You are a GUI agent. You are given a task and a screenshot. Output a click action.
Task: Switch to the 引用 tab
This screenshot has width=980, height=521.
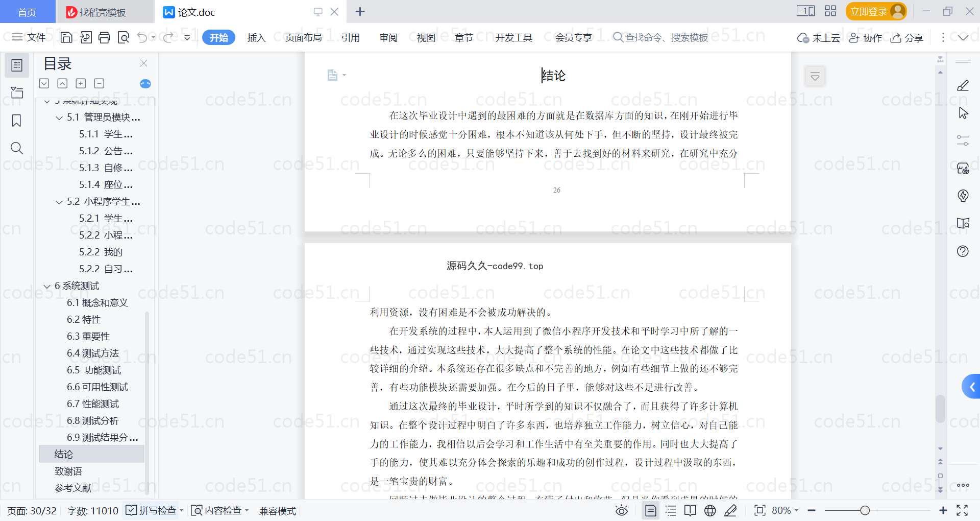351,38
